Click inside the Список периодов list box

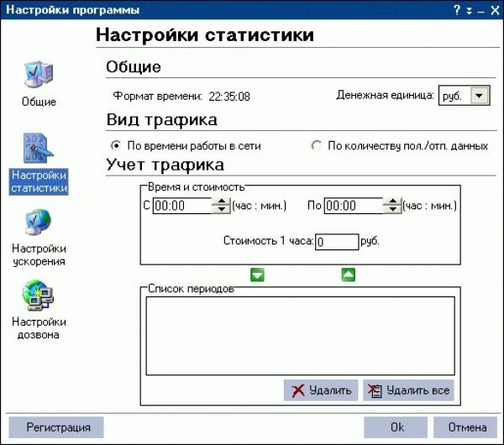300,336
